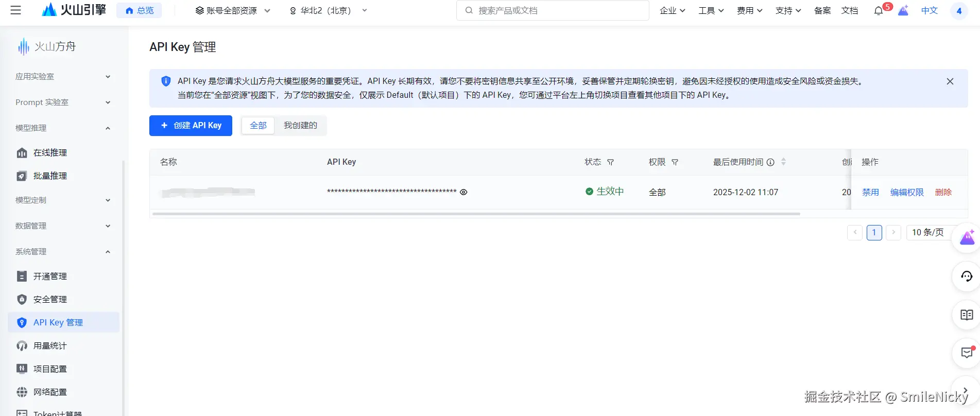Viewport: 980px width, 416px height.
Task: Open the floating customer service headset button
Action: (967, 276)
